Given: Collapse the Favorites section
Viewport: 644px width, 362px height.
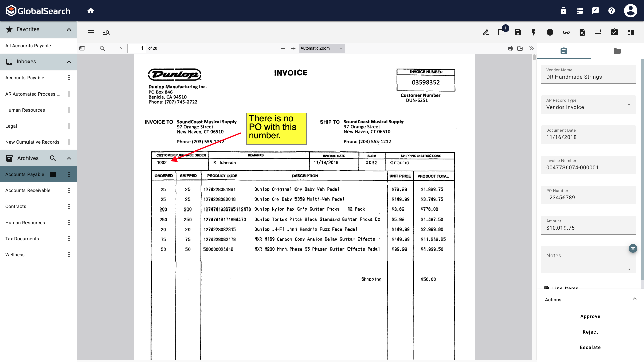Looking at the screenshot, I should [69, 29].
